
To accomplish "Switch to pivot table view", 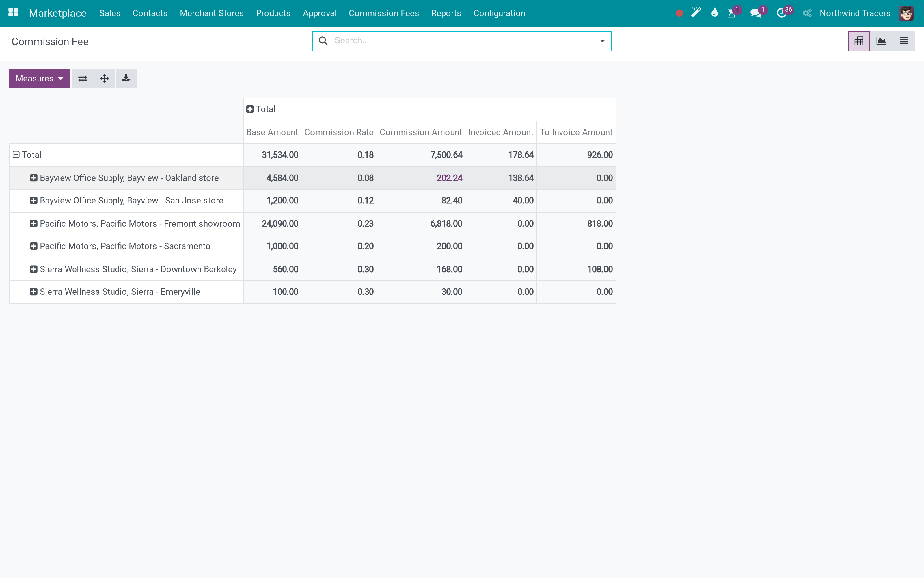I will coord(859,41).
